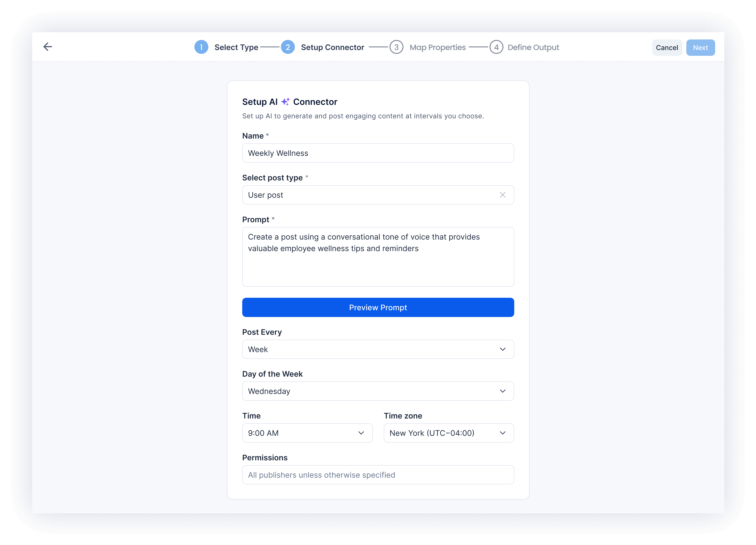The height and width of the screenshot is (545, 756).
Task: Open the Day of the Week dropdown
Action: pos(378,391)
